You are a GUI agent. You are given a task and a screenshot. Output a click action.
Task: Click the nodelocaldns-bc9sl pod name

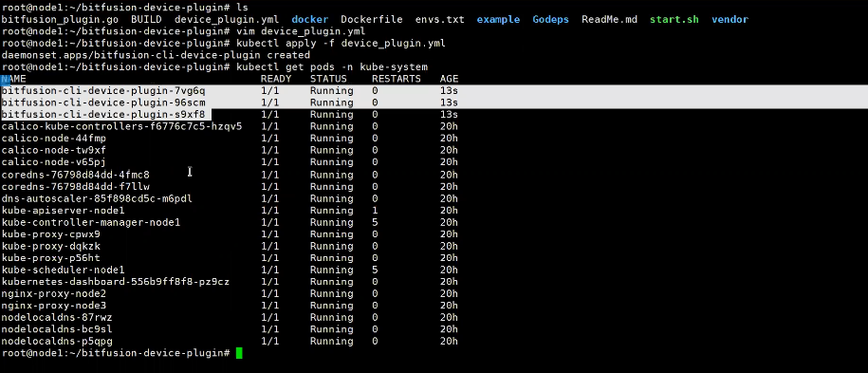57,329
